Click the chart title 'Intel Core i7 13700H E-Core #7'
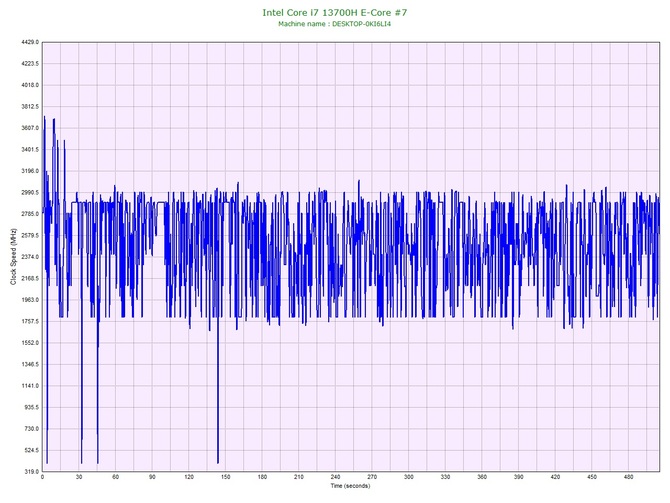 [x=335, y=13]
